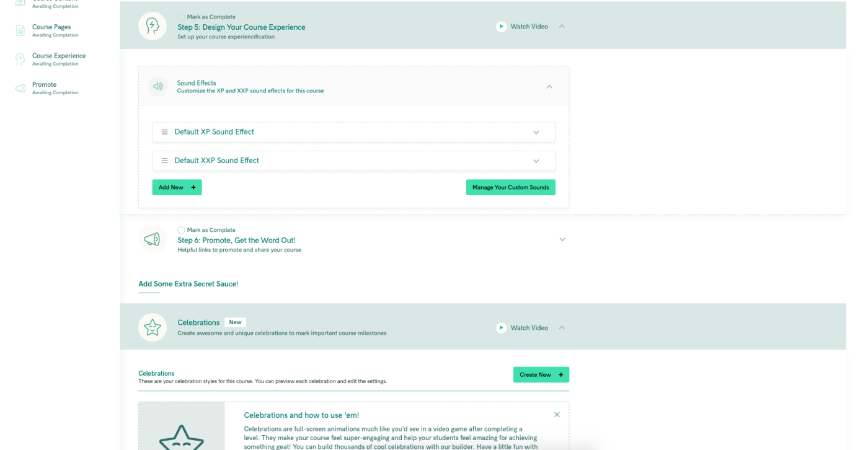This screenshot has height=450, width=868.
Task: Expand Step 6 Promote section
Action: point(562,239)
